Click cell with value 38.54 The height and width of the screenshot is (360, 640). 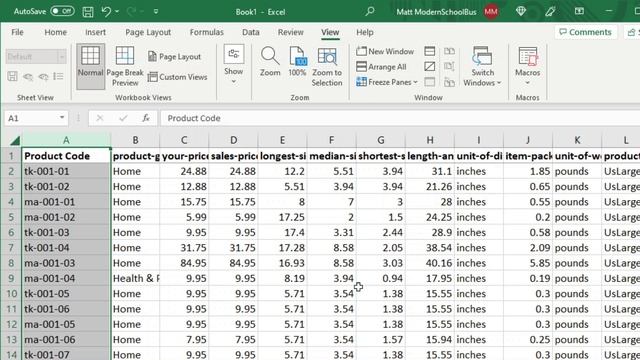click(430, 248)
